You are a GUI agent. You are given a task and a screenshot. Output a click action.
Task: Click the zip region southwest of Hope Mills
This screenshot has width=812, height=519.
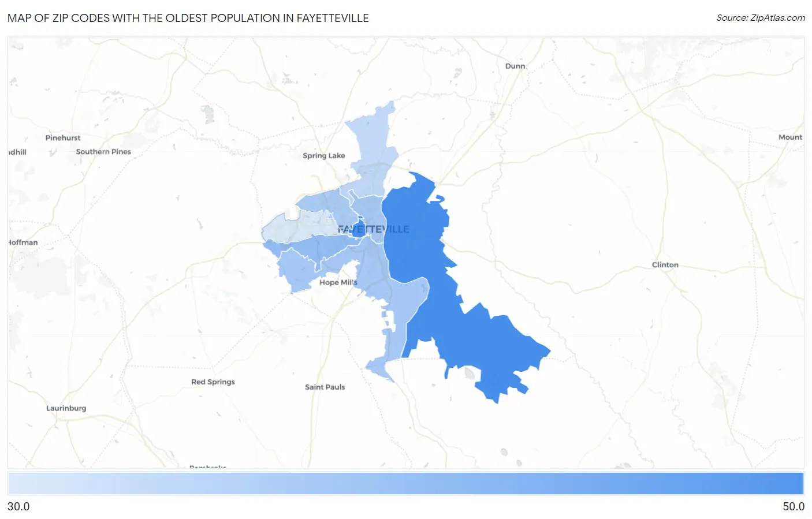pyautogui.click(x=297, y=271)
